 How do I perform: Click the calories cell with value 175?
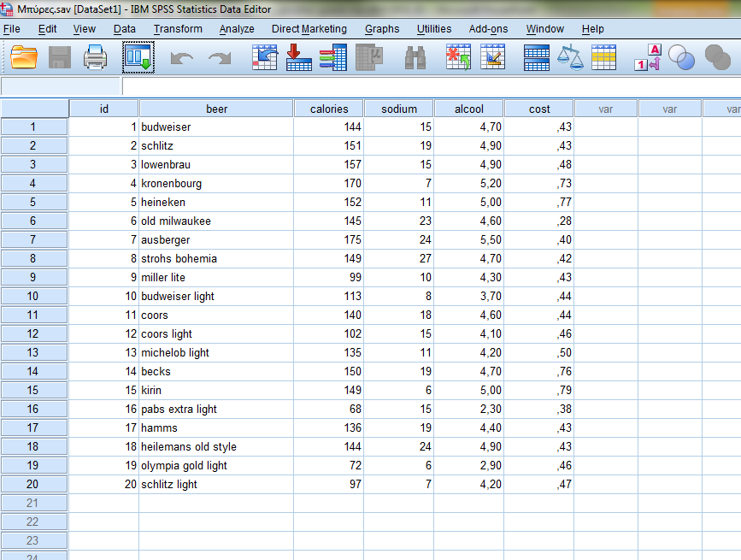pyautogui.click(x=329, y=240)
